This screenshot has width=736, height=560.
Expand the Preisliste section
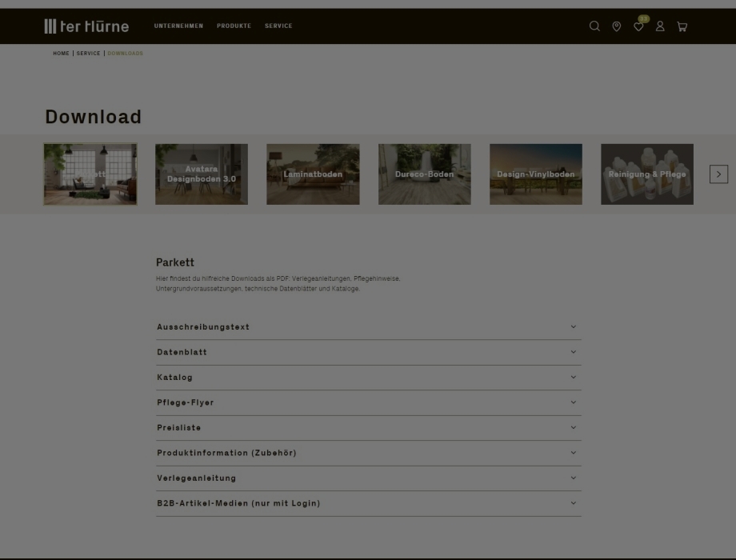click(368, 428)
